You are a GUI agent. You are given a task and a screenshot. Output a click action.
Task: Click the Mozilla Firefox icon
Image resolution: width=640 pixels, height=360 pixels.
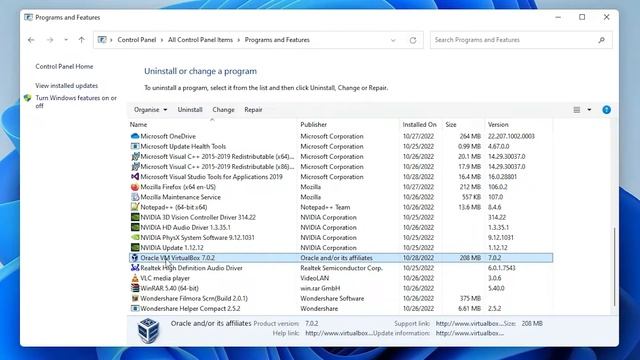click(135, 187)
